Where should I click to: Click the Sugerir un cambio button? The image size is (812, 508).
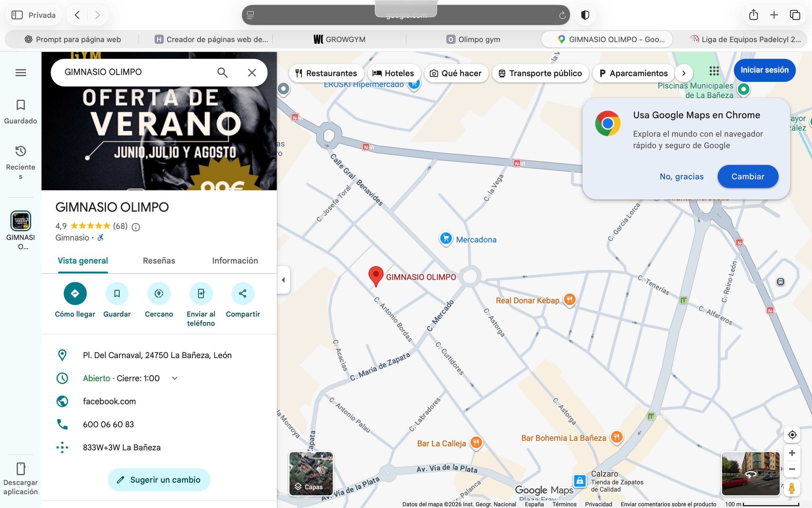tap(159, 480)
